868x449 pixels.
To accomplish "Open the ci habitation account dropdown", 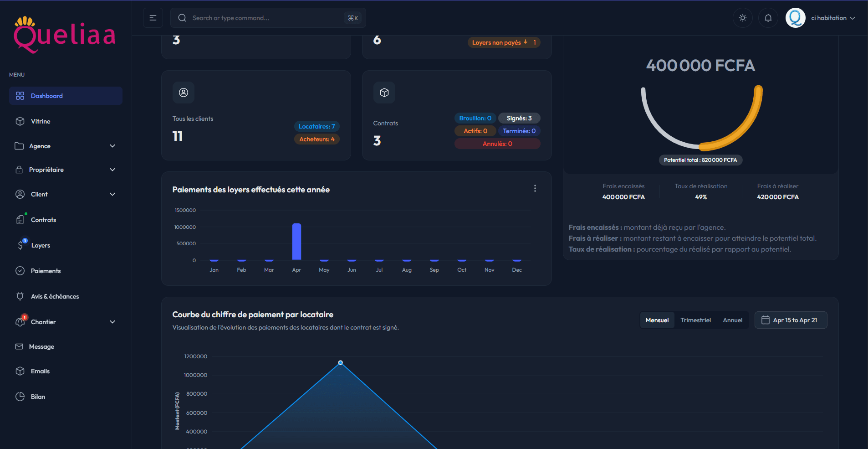I will tap(833, 18).
